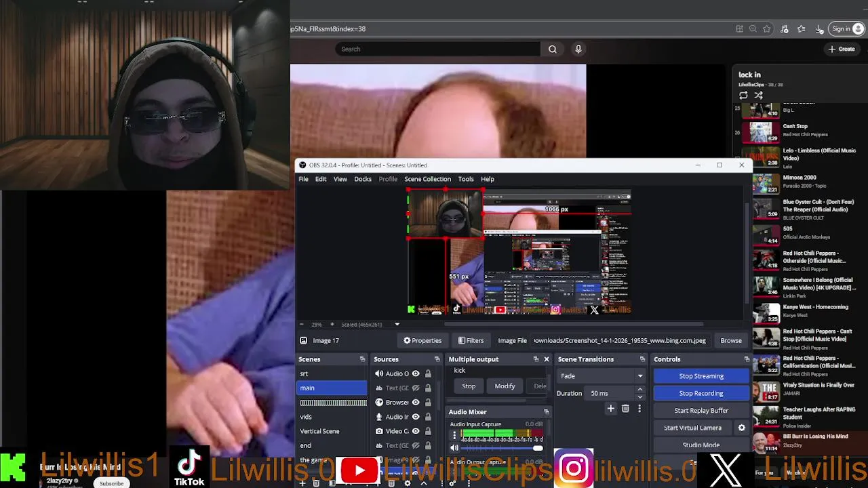The image size is (868, 488).
Task: Toggle playlist shuffle icon under lock in
Action: [x=758, y=96]
